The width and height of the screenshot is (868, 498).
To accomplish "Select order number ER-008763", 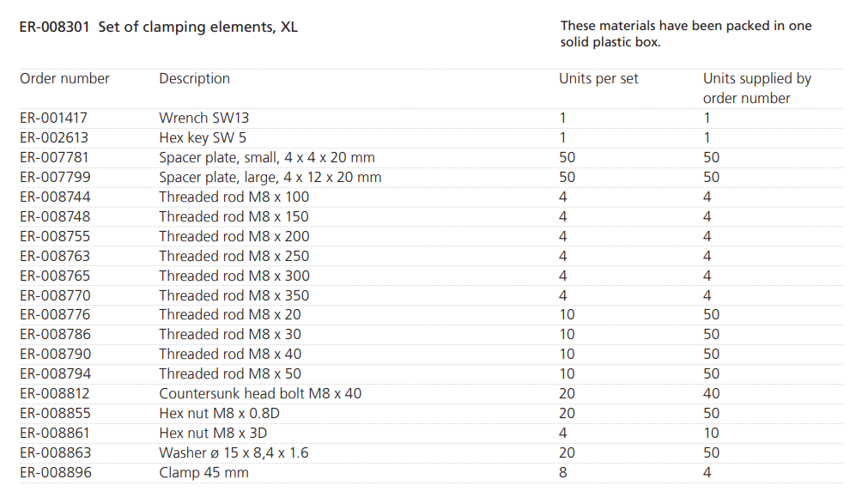I will click(x=54, y=256).
